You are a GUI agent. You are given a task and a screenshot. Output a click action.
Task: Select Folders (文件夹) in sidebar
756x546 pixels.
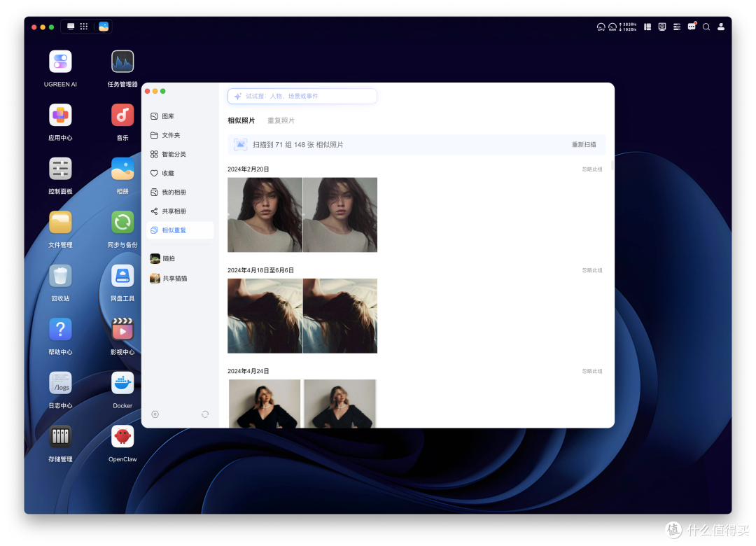point(180,135)
